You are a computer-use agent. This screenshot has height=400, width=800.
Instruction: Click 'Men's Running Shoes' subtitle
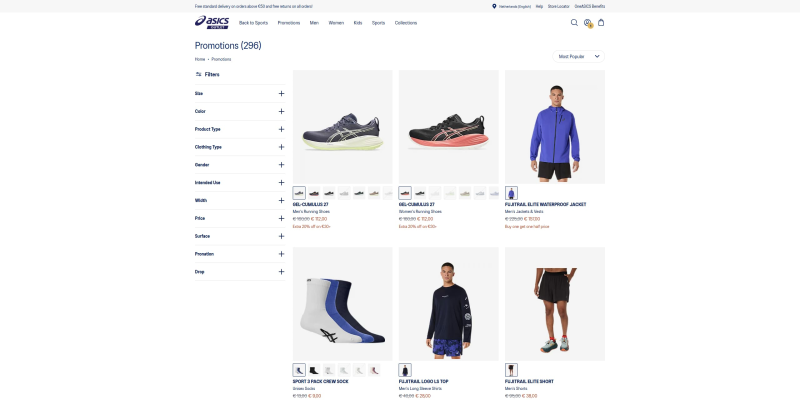(x=311, y=212)
